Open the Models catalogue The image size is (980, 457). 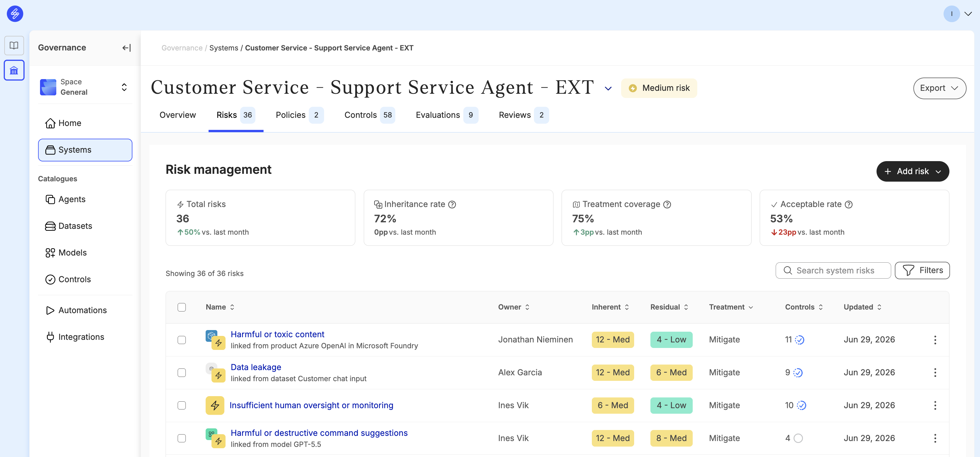point(85,252)
